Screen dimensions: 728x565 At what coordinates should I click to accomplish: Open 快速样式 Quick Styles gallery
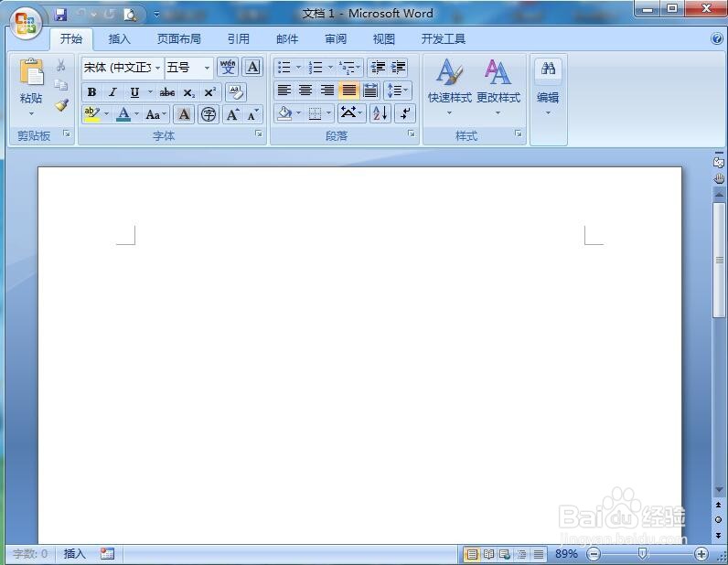(449, 87)
